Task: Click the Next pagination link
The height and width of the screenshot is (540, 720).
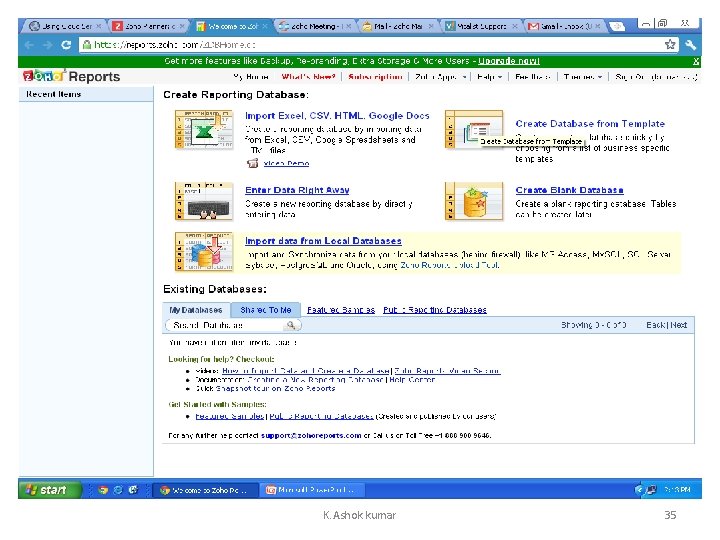Action: tap(679, 325)
